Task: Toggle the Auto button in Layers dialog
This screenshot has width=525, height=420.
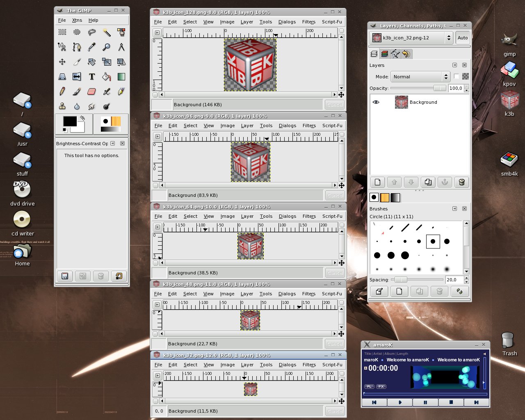Action: (463, 38)
